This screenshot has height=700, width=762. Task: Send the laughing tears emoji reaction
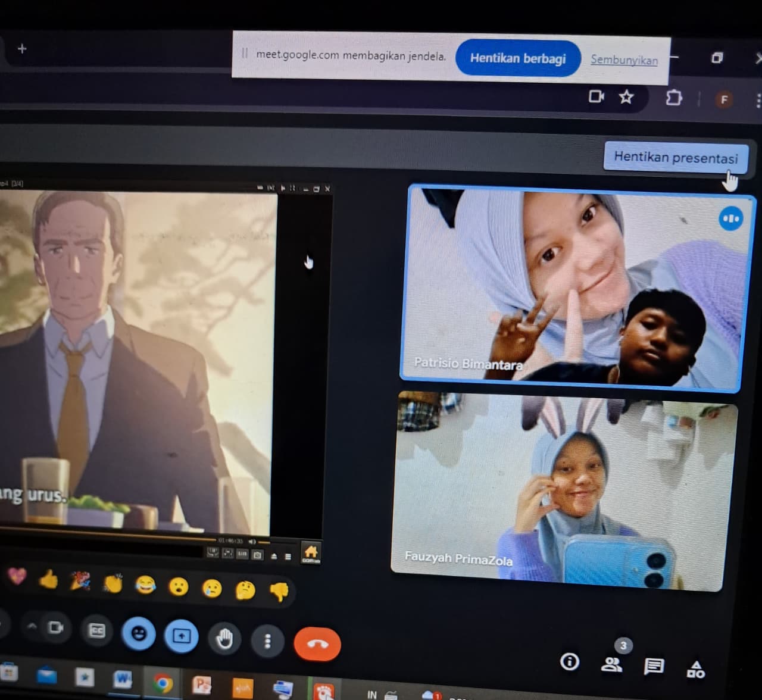pyautogui.click(x=145, y=585)
